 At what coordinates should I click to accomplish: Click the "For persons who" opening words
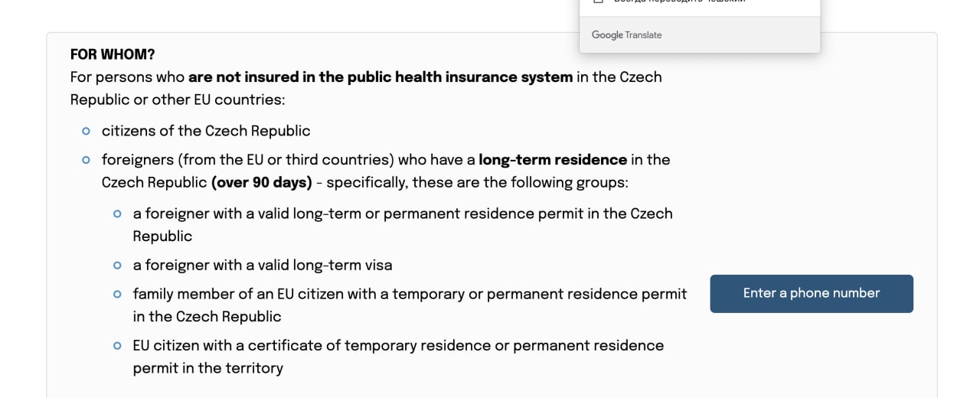127,77
